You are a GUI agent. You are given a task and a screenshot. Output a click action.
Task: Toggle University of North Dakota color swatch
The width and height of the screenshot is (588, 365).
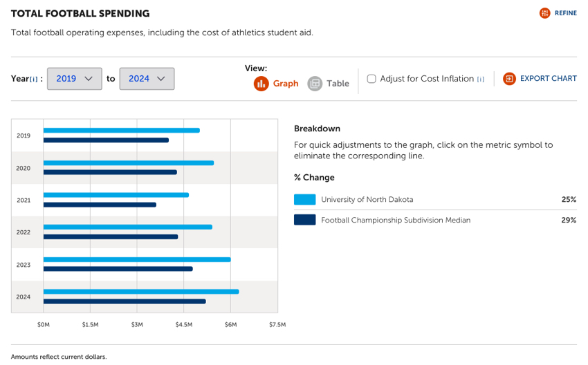(304, 200)
